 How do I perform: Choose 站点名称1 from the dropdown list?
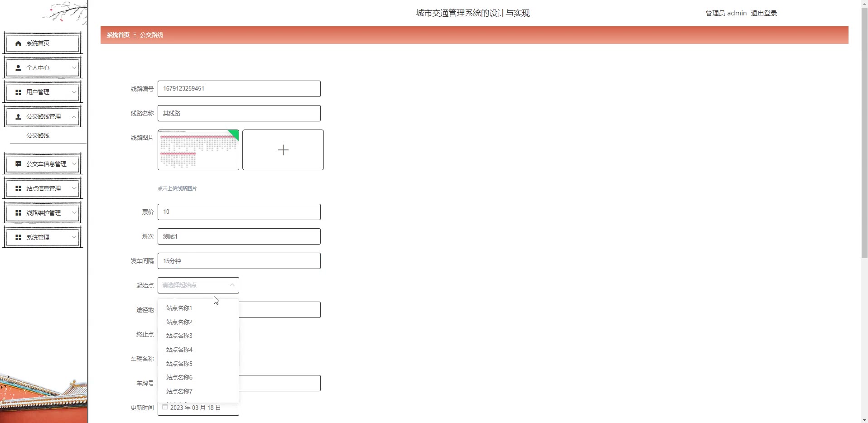pyautogui.click(x=198, y=308)
